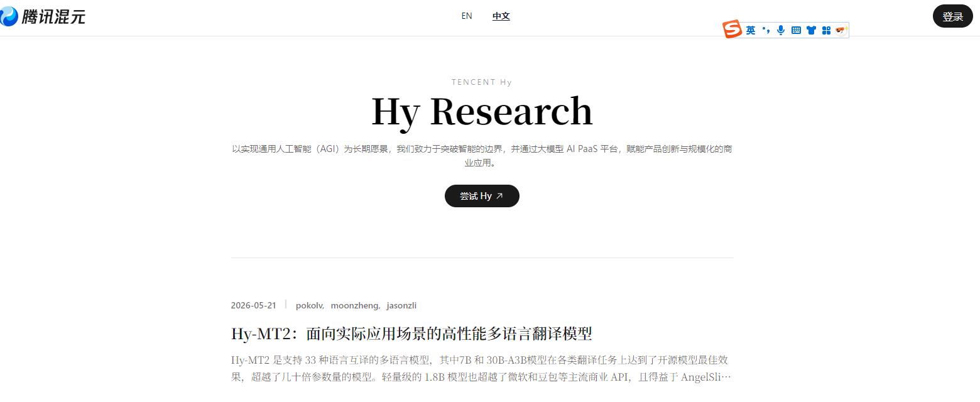Click the TENCENT Hy label
This screenshot has width=980, height=402.
(x=482, y=82)
